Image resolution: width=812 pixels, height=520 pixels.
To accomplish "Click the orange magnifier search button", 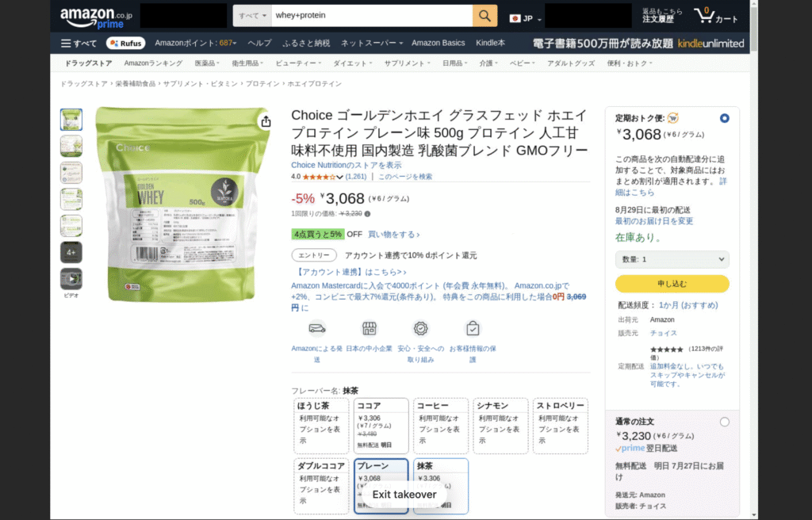I will pos(485,16).
